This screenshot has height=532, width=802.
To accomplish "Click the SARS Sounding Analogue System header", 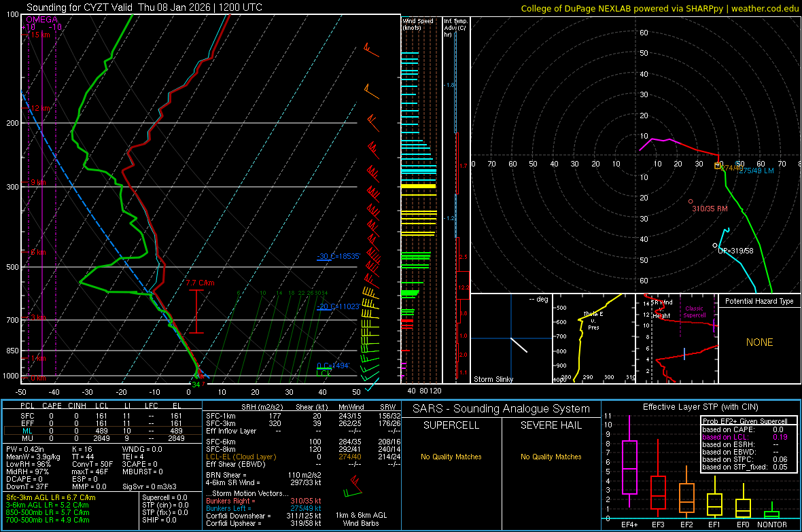I will pyautogui.click(x=501, y=409).
